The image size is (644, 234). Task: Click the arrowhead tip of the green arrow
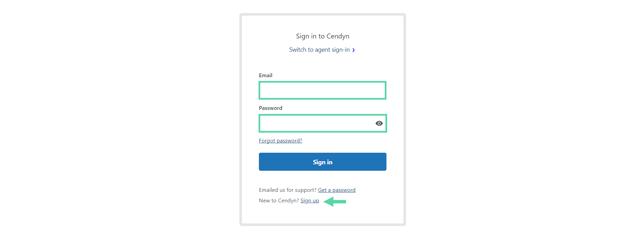pyautogui.click(x=325, y=202)
